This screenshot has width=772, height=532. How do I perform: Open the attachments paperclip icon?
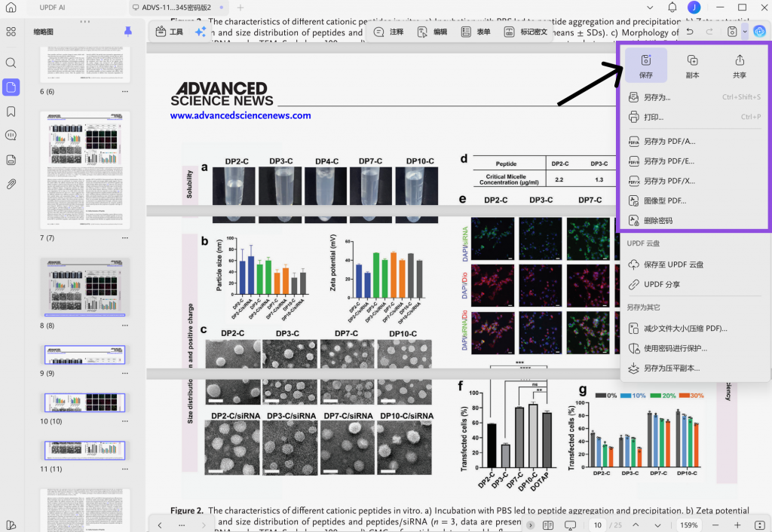[11, 184]
